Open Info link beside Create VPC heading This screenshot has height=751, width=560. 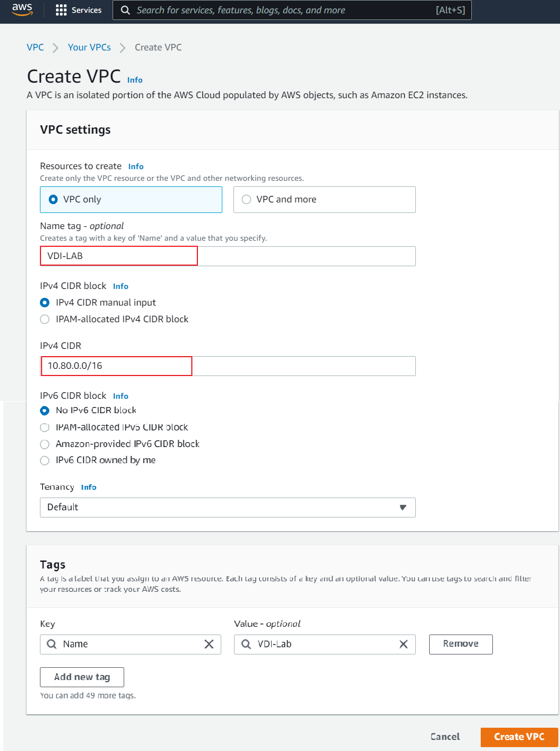[135, 80]
